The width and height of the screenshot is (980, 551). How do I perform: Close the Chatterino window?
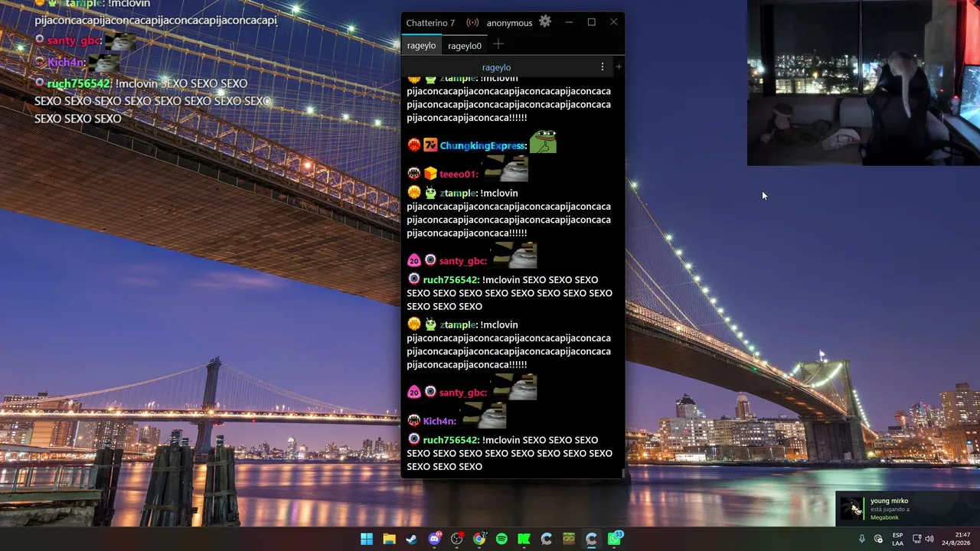click(x=613, y=22)
